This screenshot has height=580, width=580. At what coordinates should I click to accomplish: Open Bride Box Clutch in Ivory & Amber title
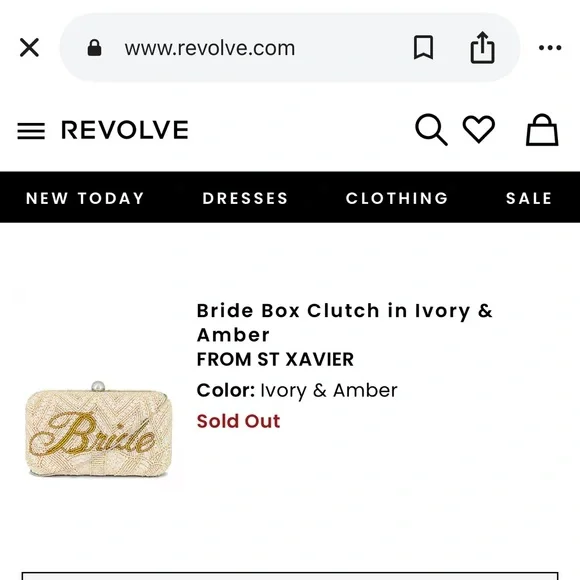click(344, 323)
